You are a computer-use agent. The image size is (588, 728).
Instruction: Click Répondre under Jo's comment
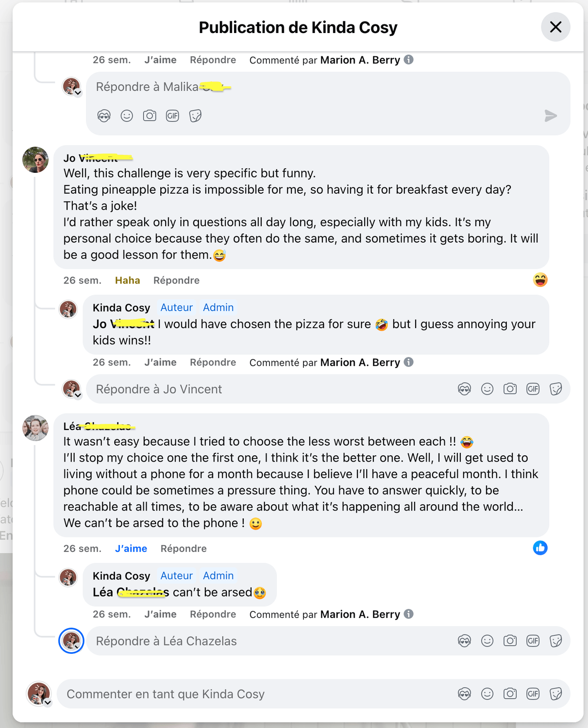coord(176,281)
